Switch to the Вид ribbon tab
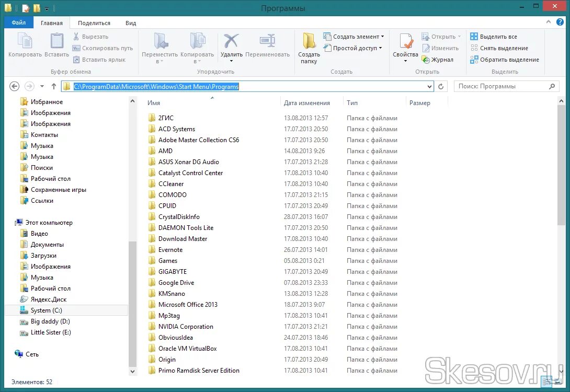The image size is (570, 392). click(x=131, y=23)
